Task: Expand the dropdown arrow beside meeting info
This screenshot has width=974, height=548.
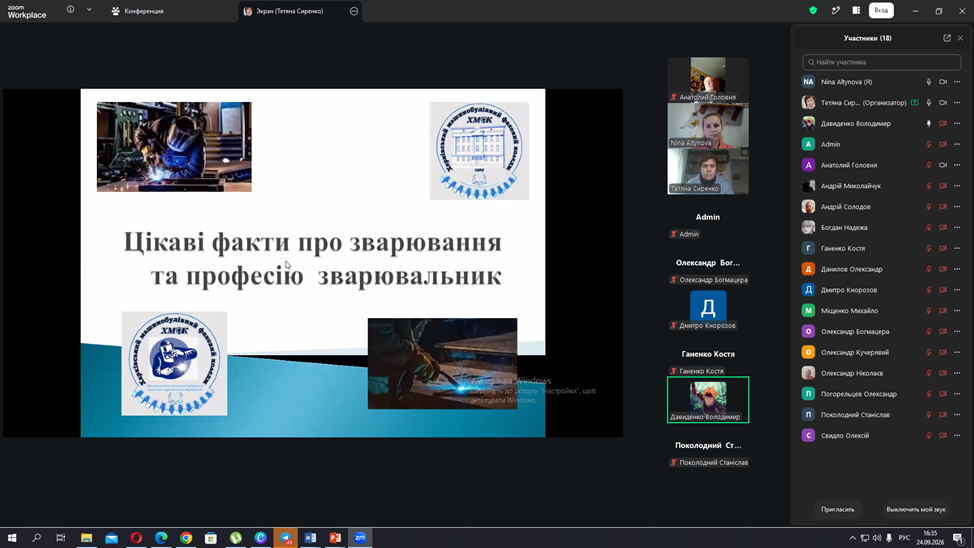Action: tap(89, 10)
